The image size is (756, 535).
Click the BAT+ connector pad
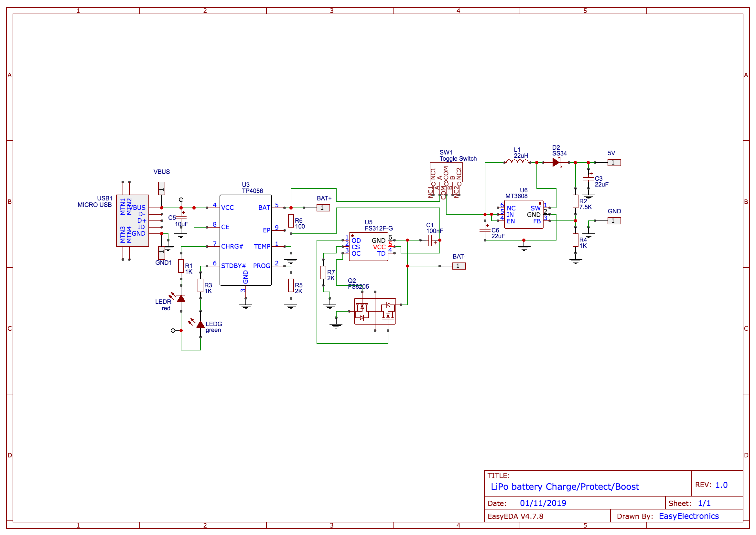pyautogui.click(x=323, y=208)
